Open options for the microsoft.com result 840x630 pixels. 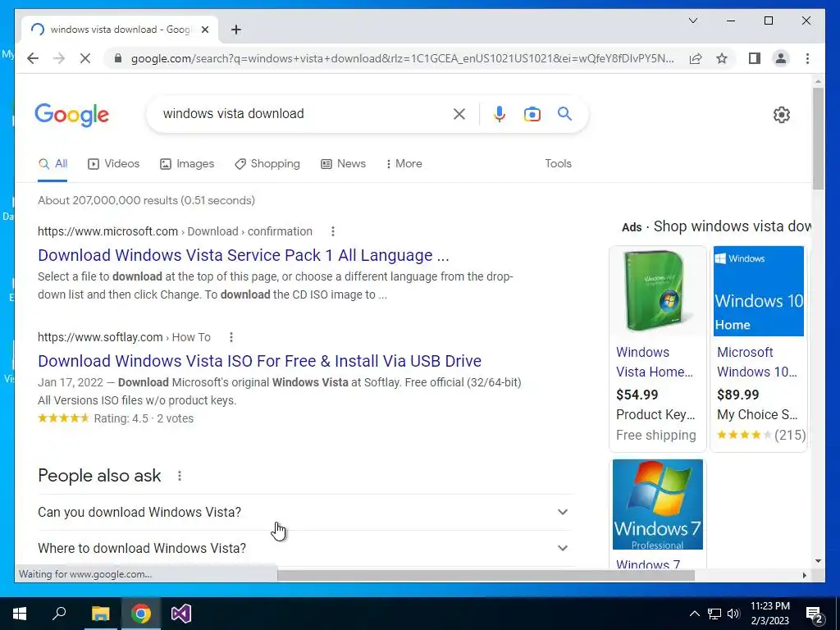pyautogui.click(x=333, y=231)
